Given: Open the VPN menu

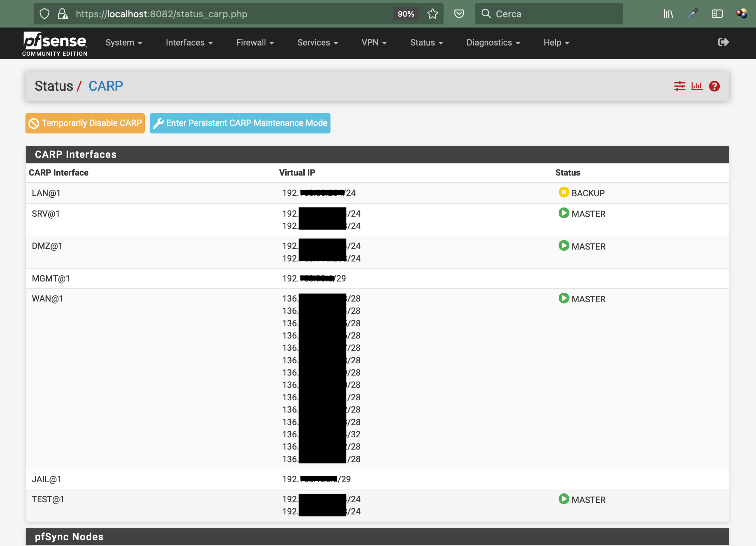Looking at the screenshot, I should point(374,42).
